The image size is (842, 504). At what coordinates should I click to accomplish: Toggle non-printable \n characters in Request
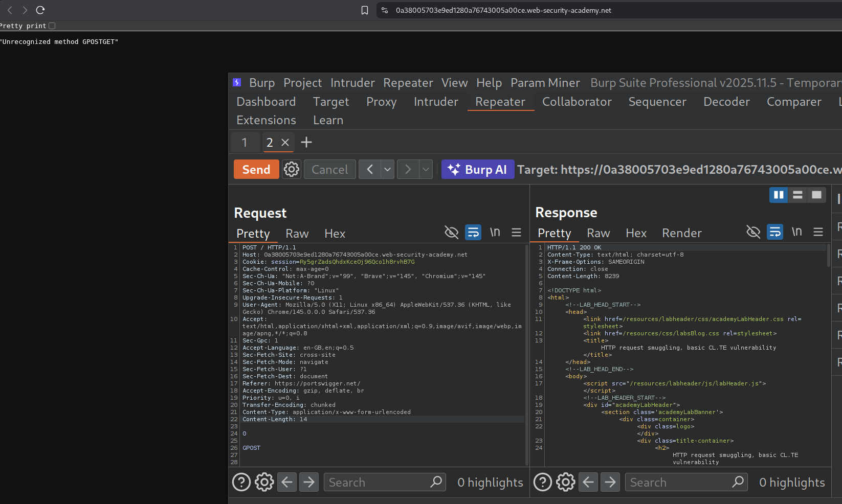click(495, 233)
